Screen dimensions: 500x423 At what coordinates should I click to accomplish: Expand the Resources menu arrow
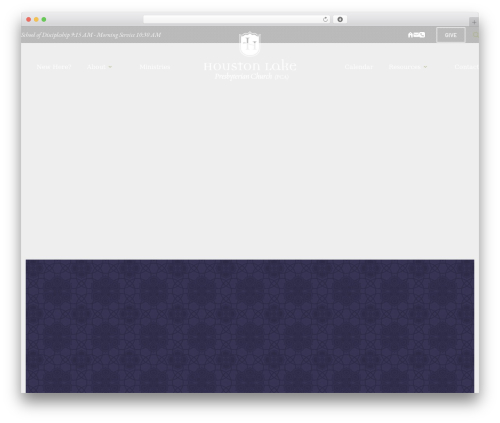point(425,67)
